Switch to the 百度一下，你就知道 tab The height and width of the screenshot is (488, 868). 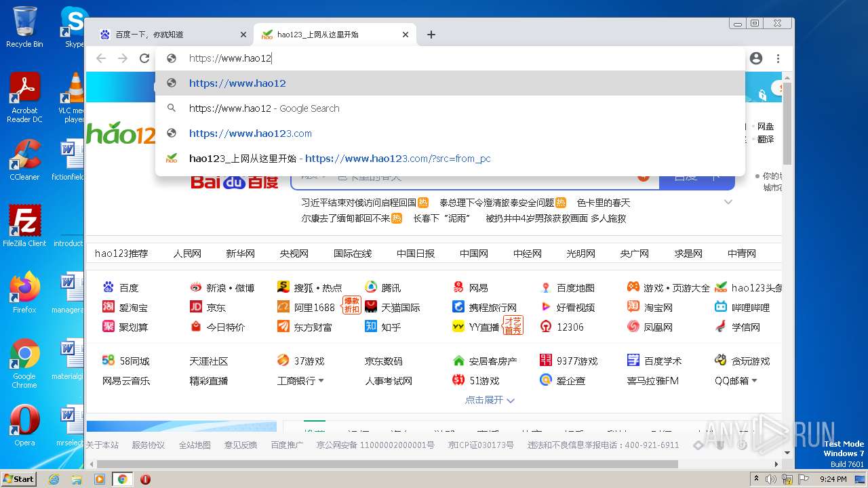172,35
